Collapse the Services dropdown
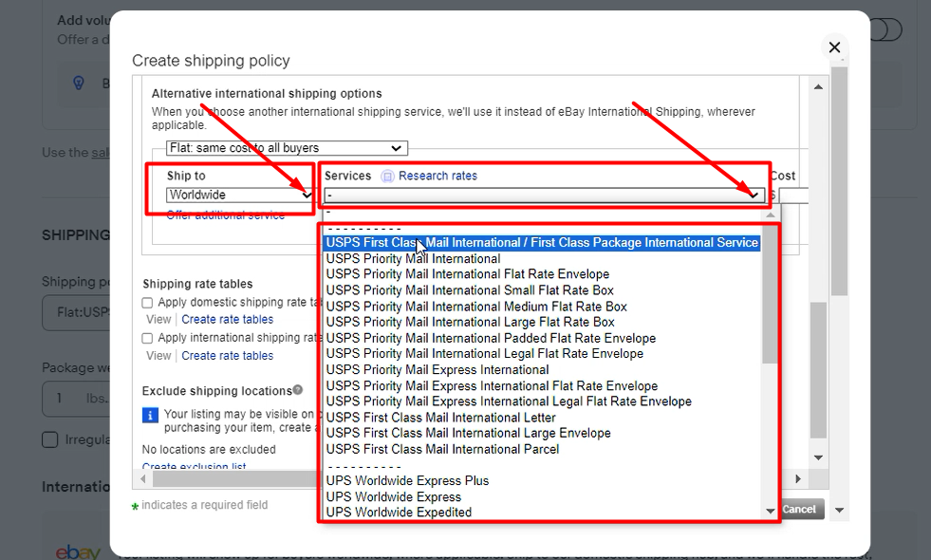The image size is (931, 560). (x=544, y=195)
